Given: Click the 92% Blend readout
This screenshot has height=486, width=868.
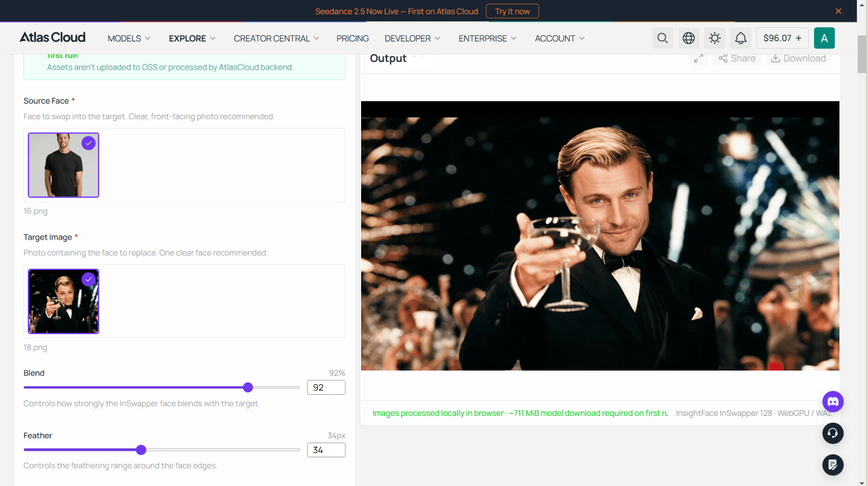Looking at the screenshot, I should point(337,373).
